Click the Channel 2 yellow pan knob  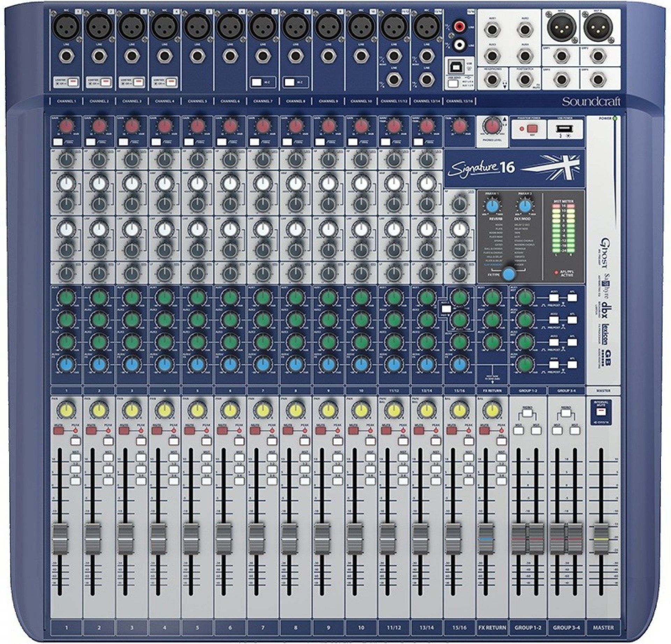pos(99,410)
